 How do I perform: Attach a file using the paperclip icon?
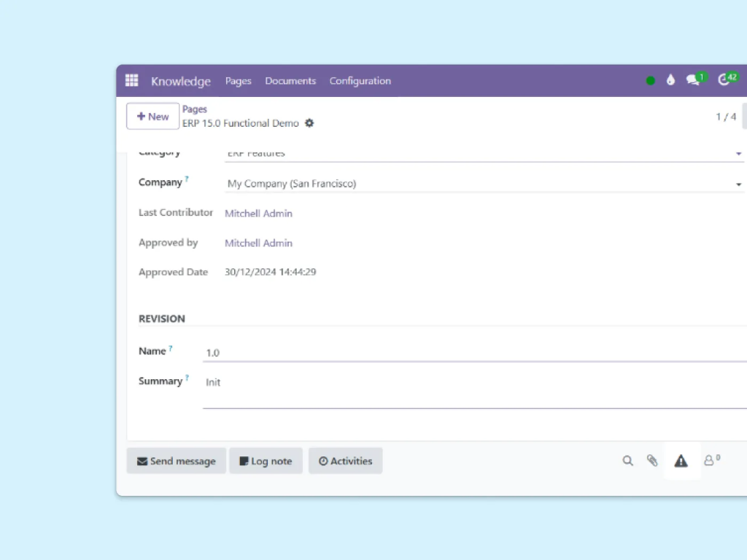(x=652, y=461)
